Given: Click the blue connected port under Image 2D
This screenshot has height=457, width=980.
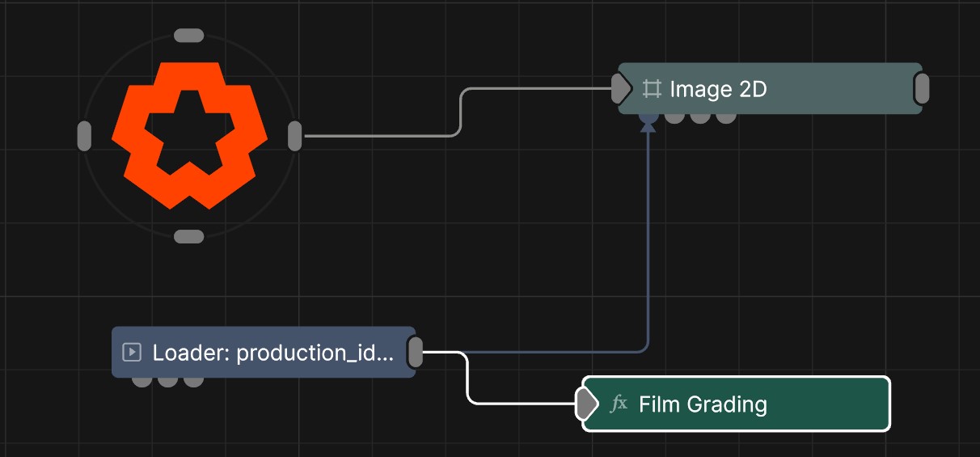Looking at the screenshot, I should 648,118.
